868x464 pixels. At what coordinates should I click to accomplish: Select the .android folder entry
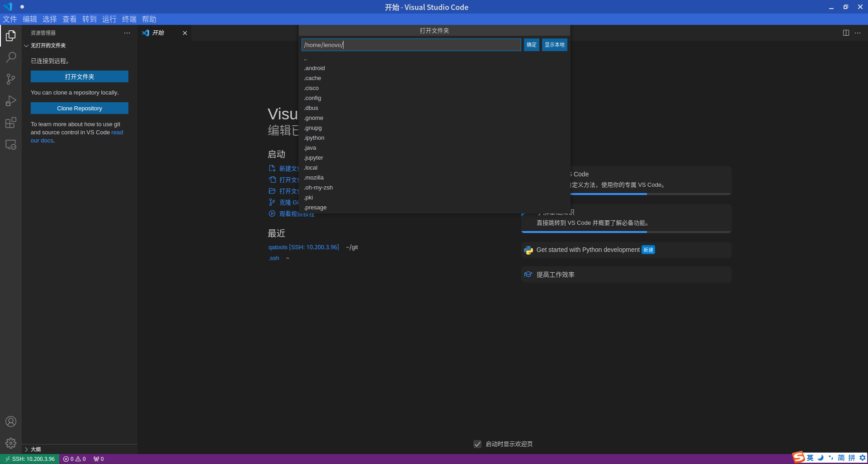pyautogui.click(x=434, y=68)
